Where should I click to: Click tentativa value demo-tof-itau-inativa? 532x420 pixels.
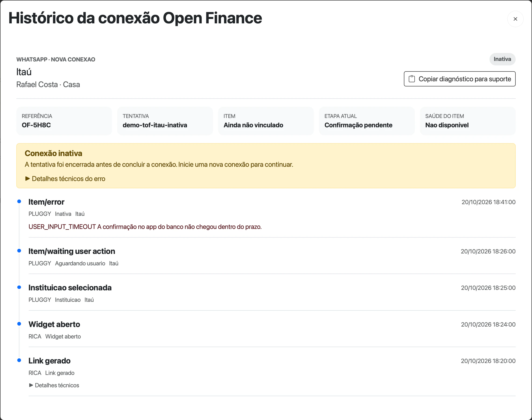155,125
